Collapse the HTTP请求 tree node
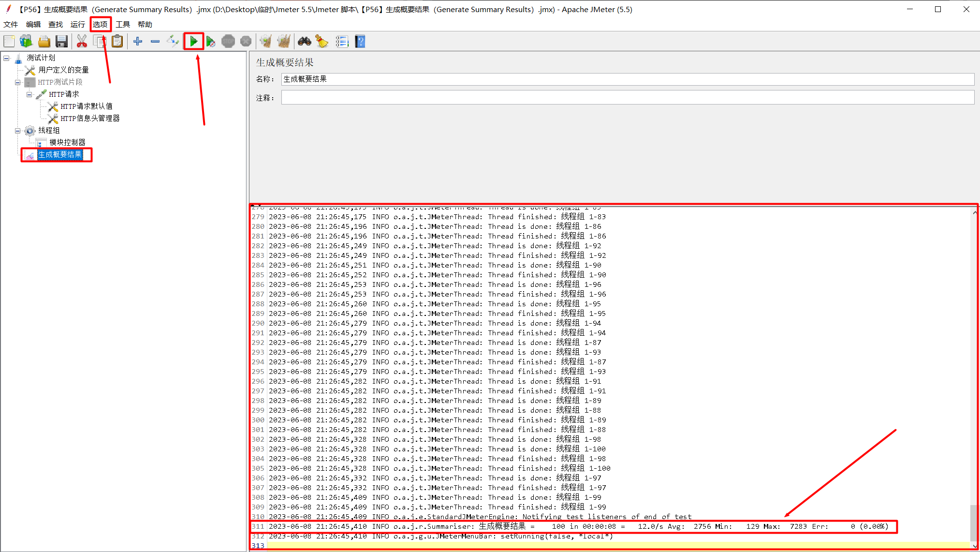The image size is (980, 552). [x=29, y=94]
